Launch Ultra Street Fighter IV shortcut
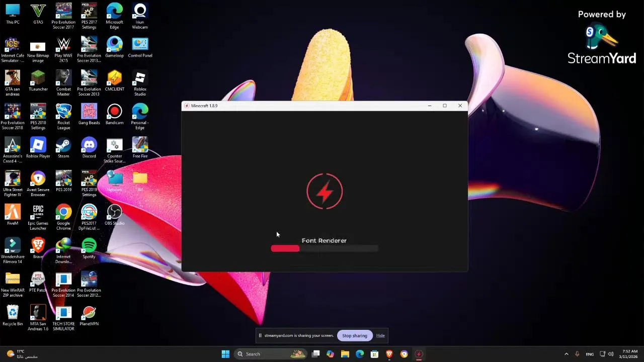This screenshot has width=644, height=362. [x=13, y=184]
